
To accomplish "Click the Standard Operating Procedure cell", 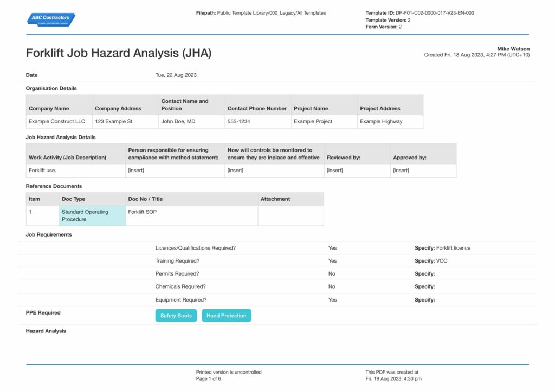I will click(92, 215).
